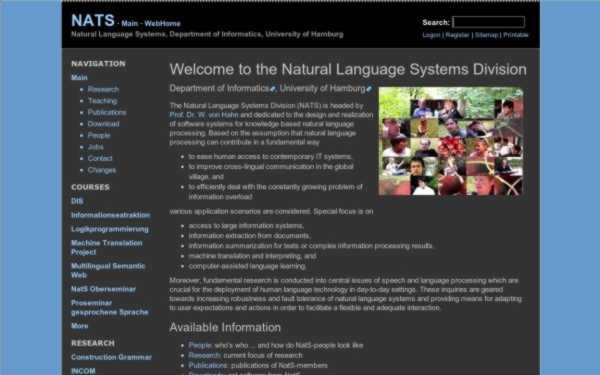The height and width of the screenshot is (375, 600).
Task: Click University of Hamburg heading link
Action: (323, 88)
